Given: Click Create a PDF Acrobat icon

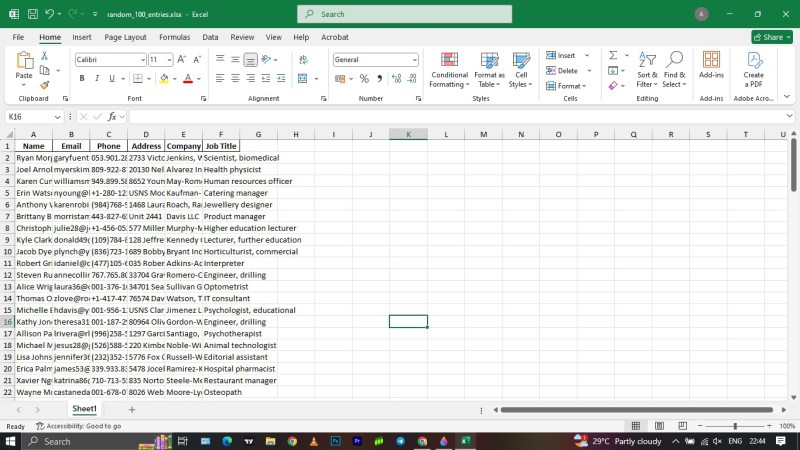Looking at the screenshot, I should pos(753,66).
